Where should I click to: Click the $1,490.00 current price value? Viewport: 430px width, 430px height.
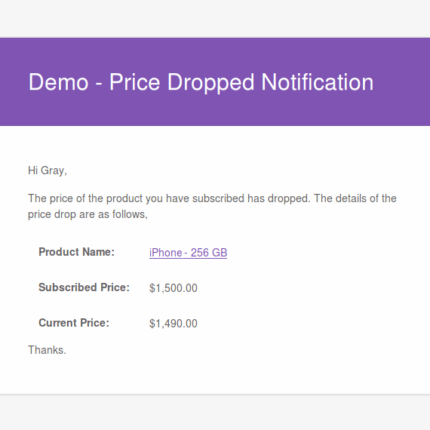coord(173,324)
